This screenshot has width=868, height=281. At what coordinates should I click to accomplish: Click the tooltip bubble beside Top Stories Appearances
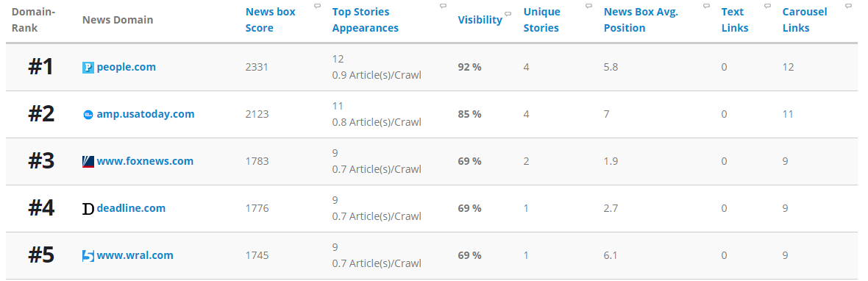tap(443, 6)
